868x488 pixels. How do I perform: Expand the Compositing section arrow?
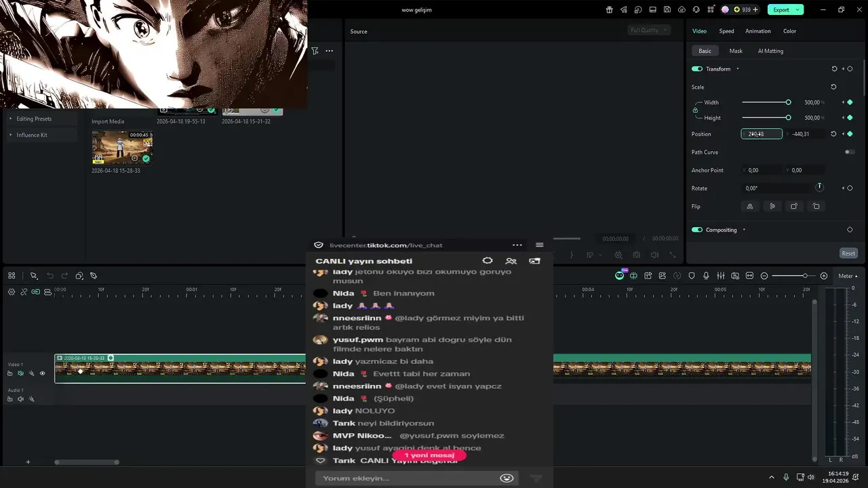click(x=744, y=230)
